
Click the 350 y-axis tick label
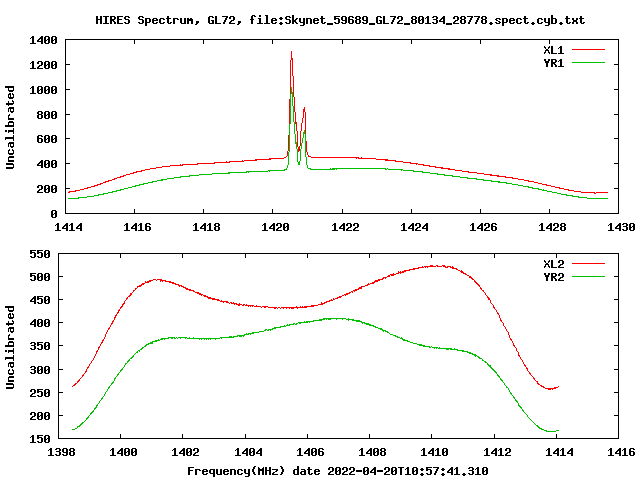click(40, 346)
